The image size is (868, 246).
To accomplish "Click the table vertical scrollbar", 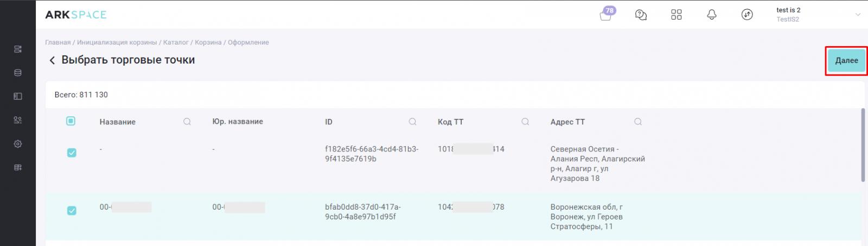I will [863, 145].
